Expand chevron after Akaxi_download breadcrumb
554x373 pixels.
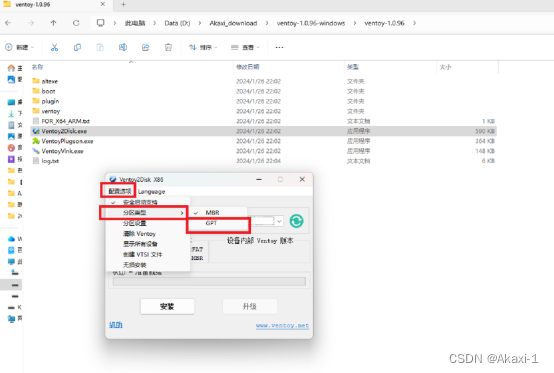(x=267, y=23)
